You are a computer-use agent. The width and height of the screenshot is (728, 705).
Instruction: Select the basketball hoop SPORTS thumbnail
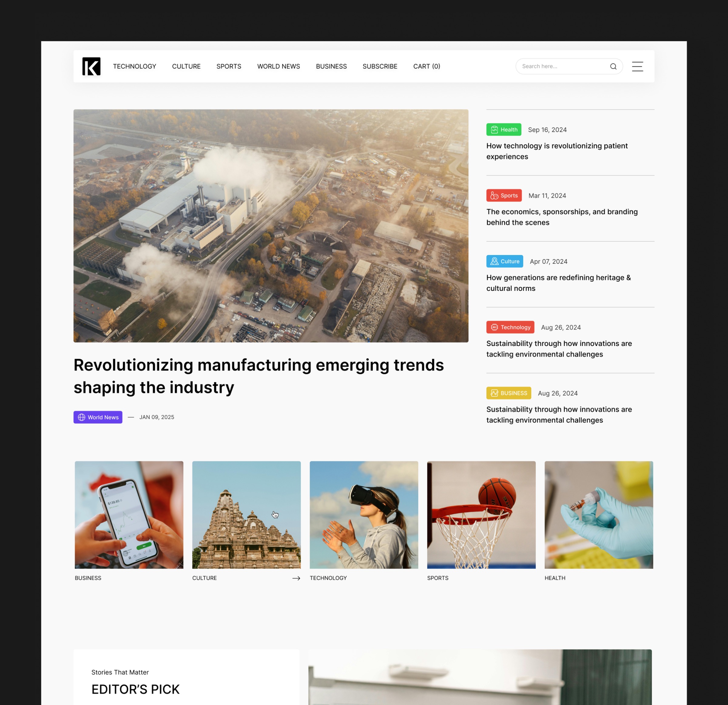click(x=481, y=515)
